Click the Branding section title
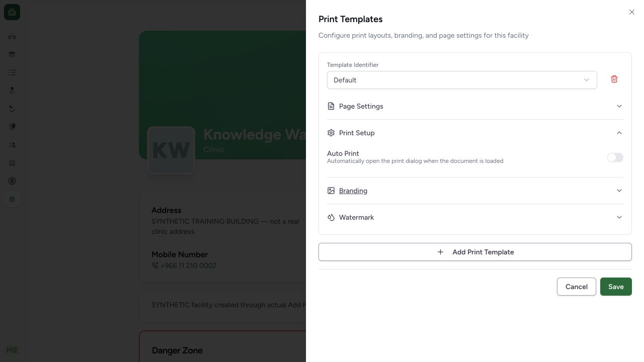Screen dimensions: 644x362 353,191
